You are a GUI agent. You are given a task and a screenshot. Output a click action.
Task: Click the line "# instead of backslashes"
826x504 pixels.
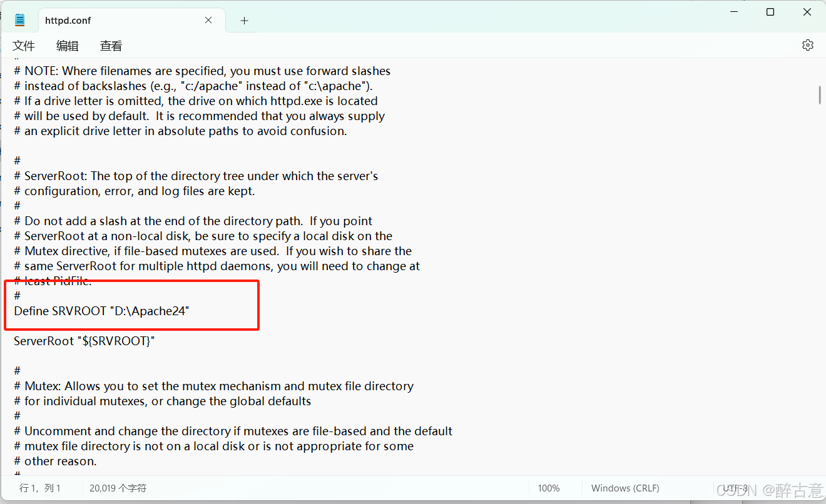[x=193, y=86]
